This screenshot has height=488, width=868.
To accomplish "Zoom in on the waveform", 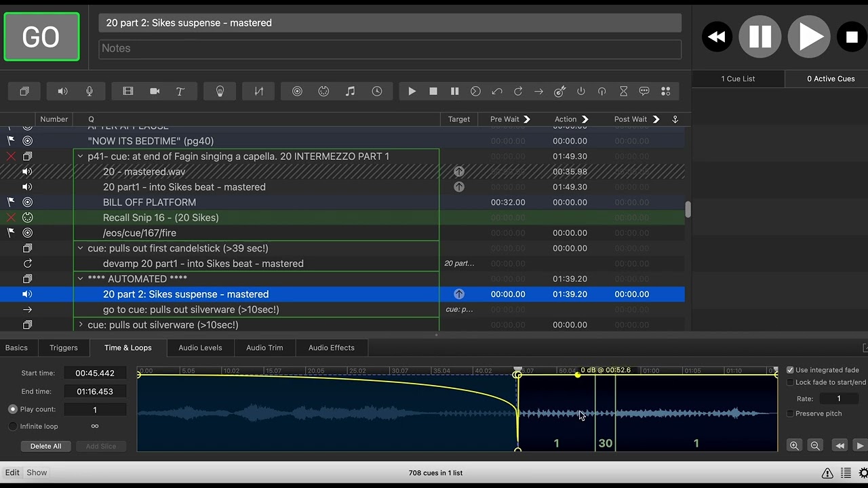I will click(794, 445).
